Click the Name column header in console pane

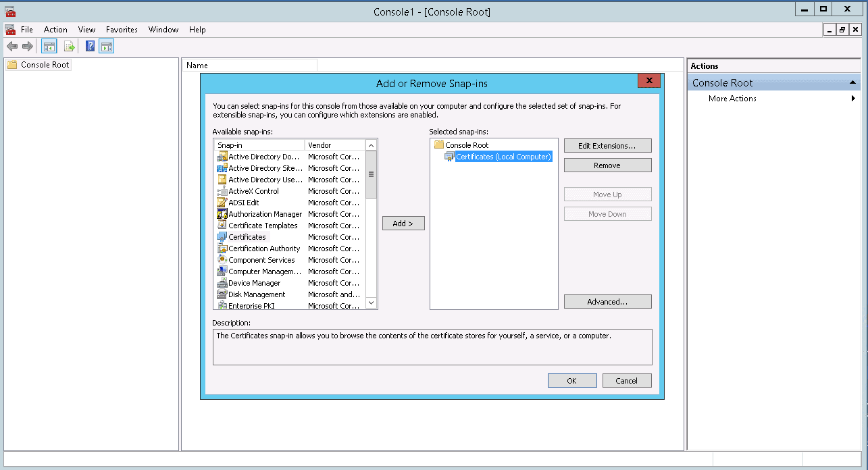[x=250, y=66]
